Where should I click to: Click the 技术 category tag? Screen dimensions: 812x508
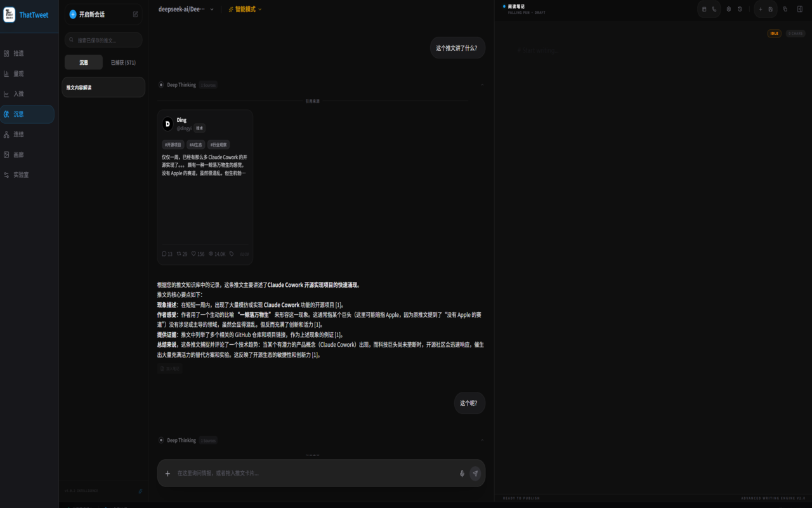pos(200,128)
